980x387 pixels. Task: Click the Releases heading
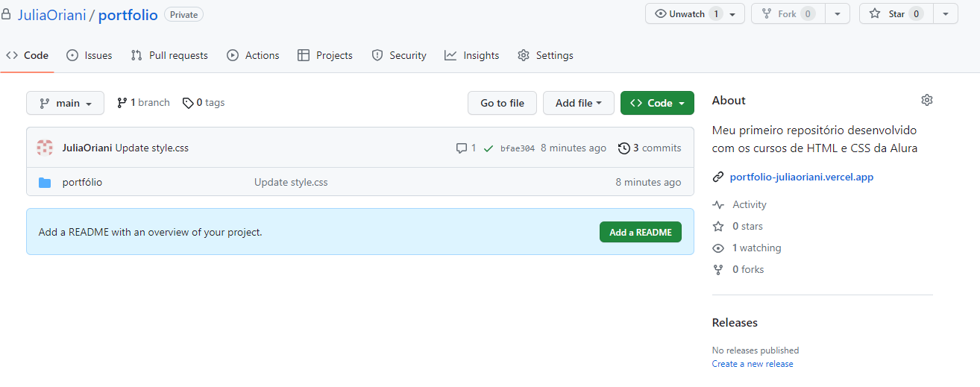[x=735, y=323]
